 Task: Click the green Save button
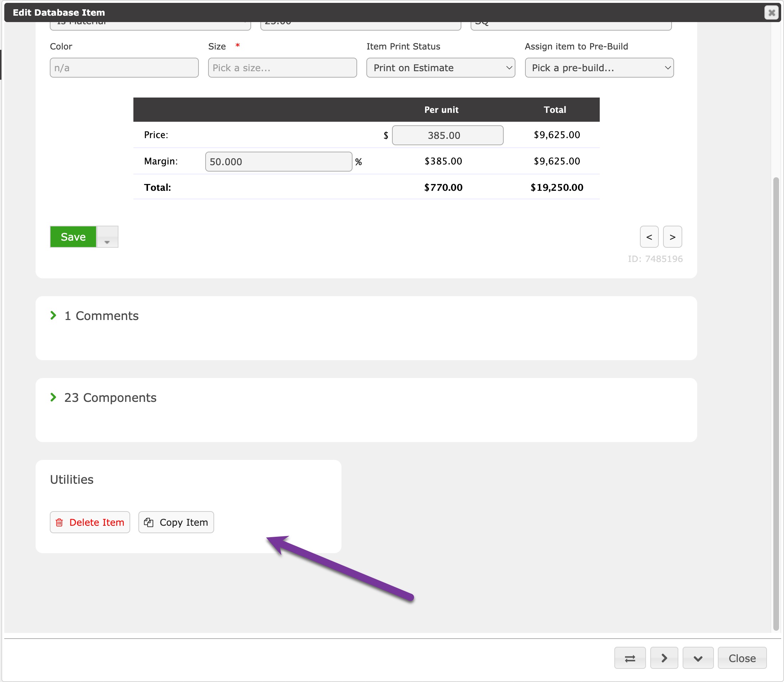(x=73, y=237)
